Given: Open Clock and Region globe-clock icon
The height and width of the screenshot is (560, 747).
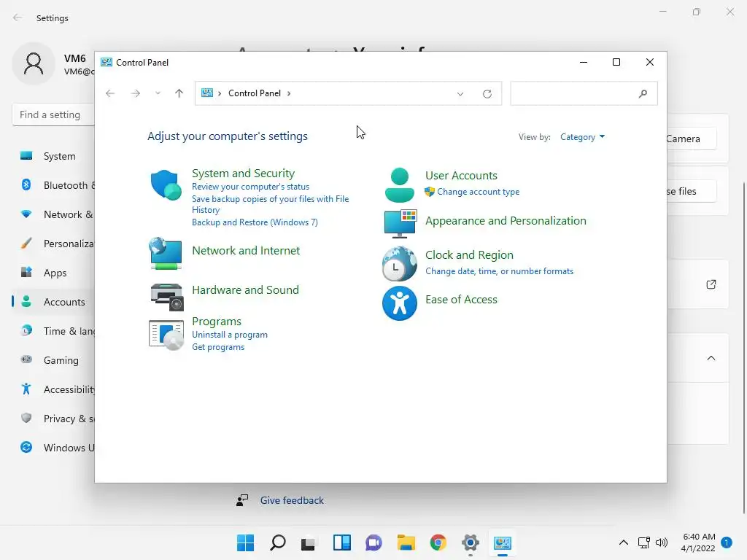Looking at the screenshot, I should coord(399,263).
